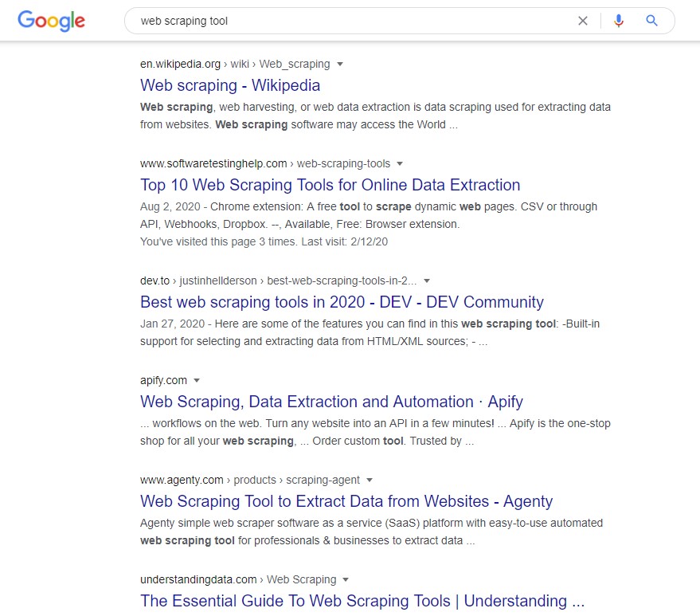Clear the search box with the X icon
The width and height of the screenshot is (700, 616).
pos(583,21)
